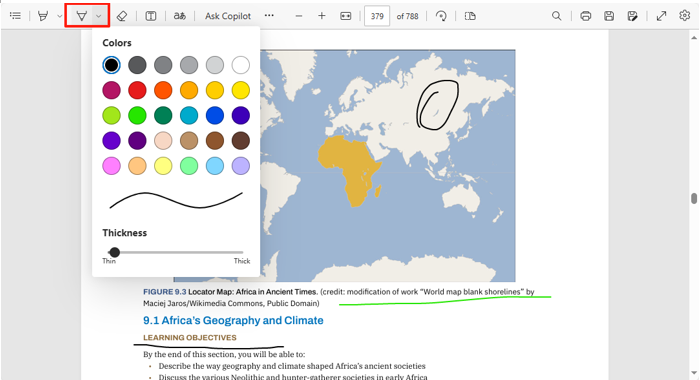700x380 pixels.
Task: Choose the tan swatch
Action: 189,141
